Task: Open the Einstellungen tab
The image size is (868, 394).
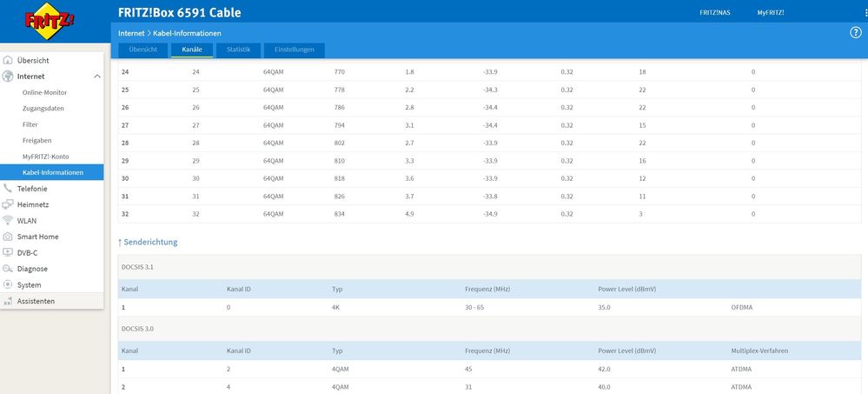Action: pos(295,50)
